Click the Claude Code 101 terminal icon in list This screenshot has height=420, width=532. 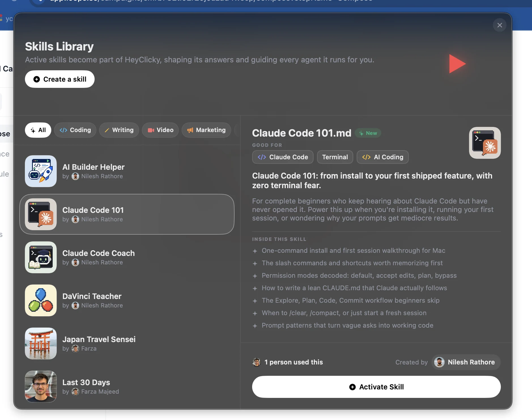(x=41, y=214)
